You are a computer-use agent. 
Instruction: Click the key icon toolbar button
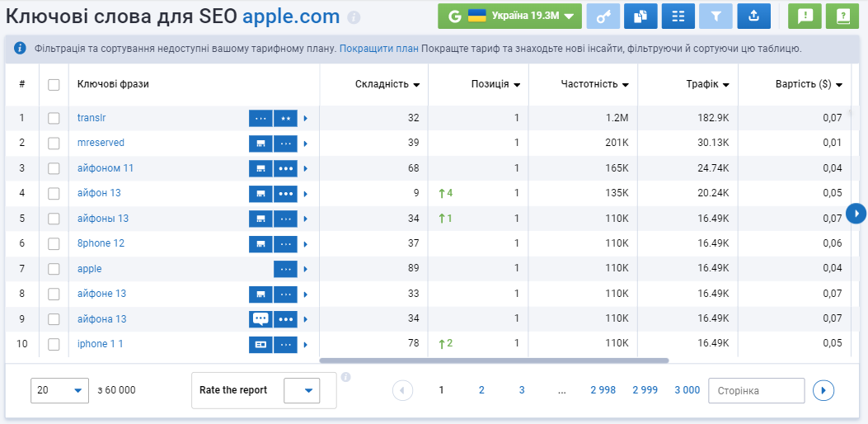coord(603,16)
